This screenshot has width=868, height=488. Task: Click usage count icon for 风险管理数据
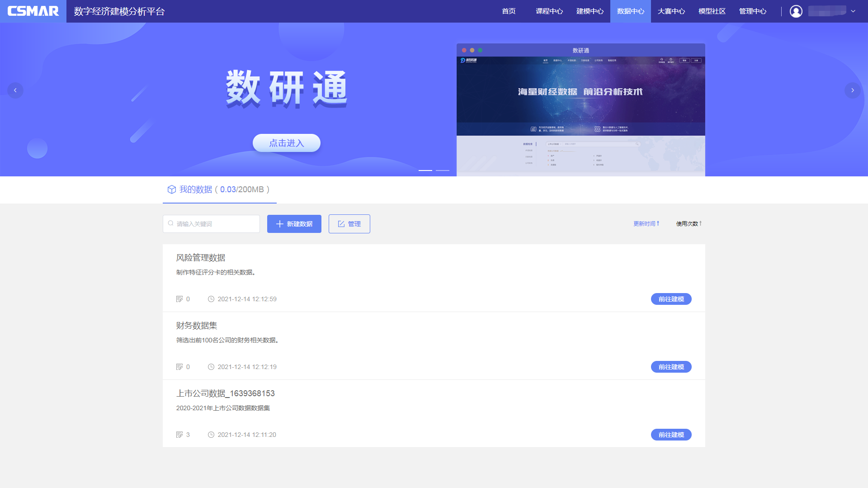coord(179,299)
